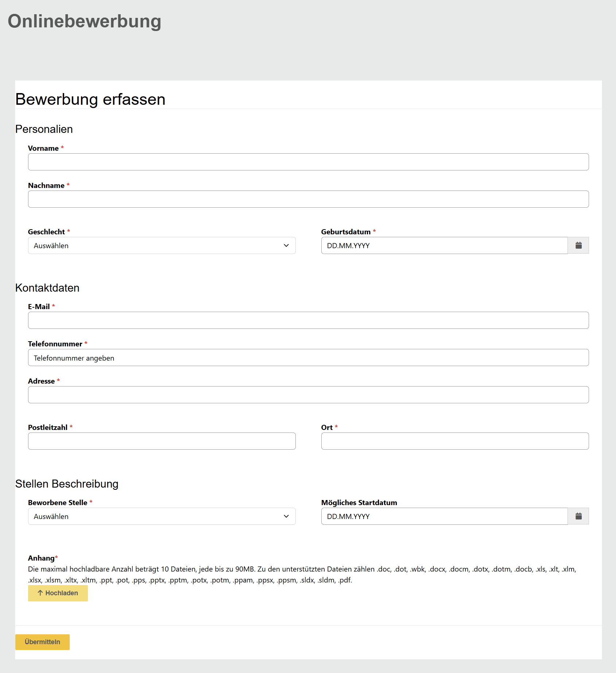Viewport: 616px width, 673px height.
Task: Expand the Beworbene Stelle dropdown
Action: click(x=162, y=516)
